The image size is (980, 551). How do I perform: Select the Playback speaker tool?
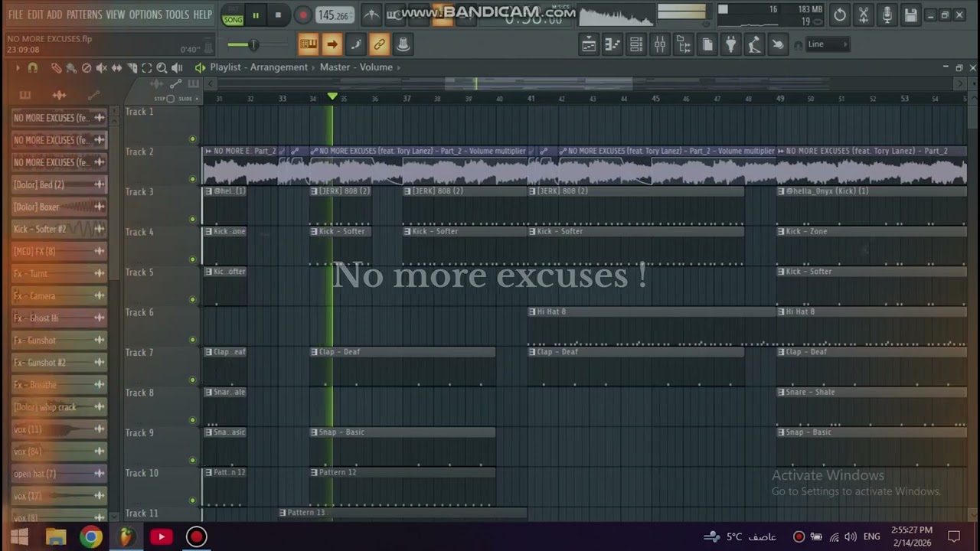point(178,68)
